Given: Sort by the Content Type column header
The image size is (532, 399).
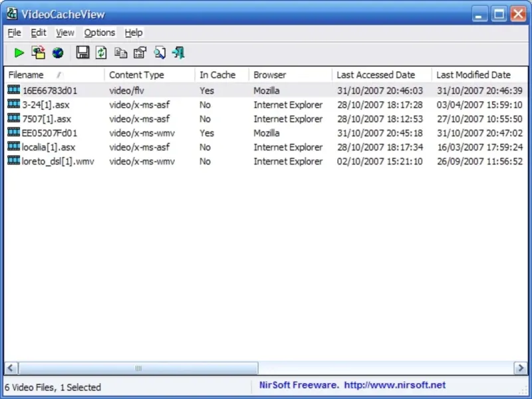Looking at the screenshot, I should [150, 74].
